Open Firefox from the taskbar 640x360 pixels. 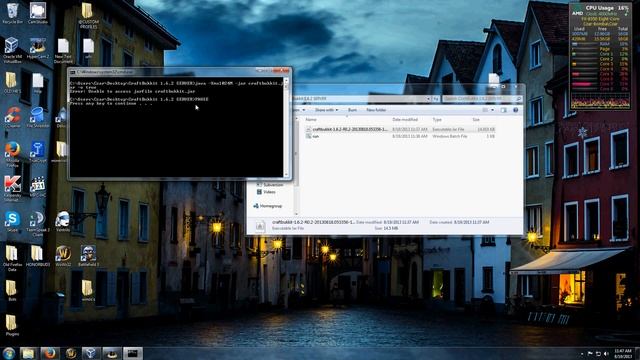(50, 353)
